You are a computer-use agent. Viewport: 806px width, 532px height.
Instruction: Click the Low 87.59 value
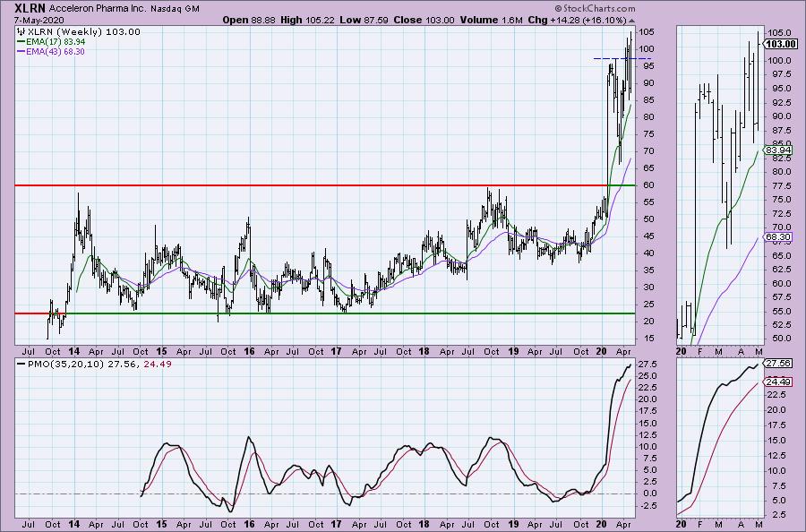coord(364,20)
